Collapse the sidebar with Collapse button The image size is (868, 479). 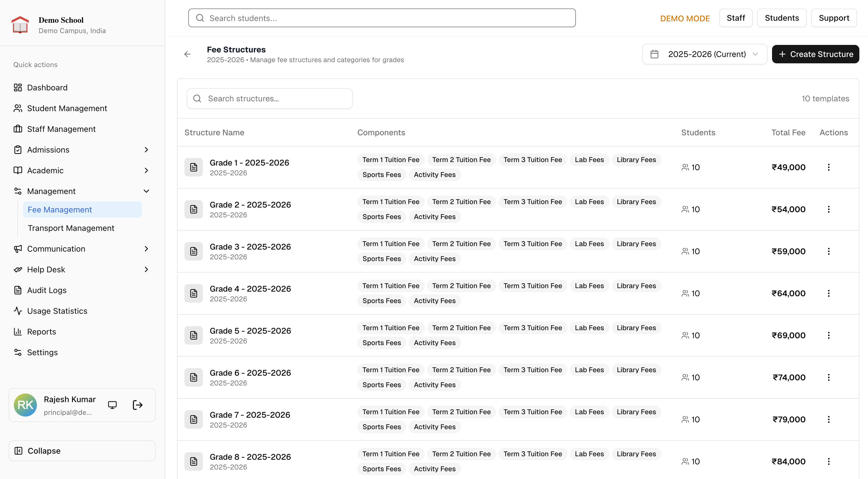coord(82,451)
